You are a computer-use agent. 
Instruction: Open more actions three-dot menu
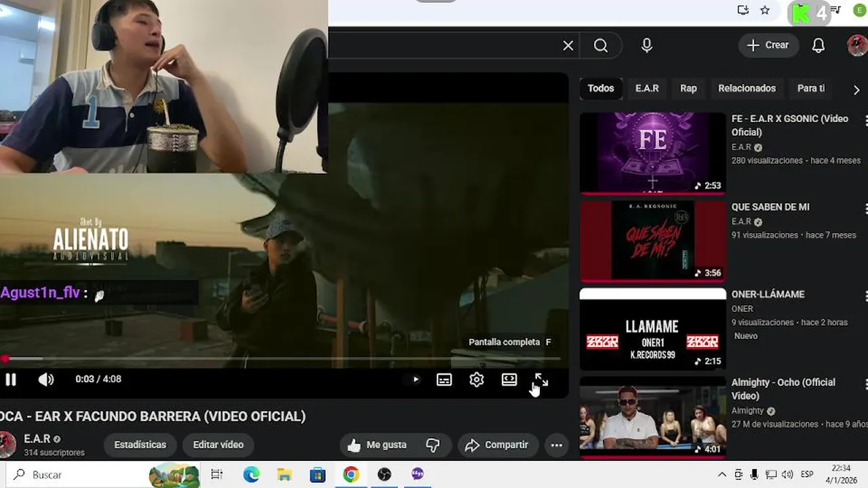pyautogui.click(x=557, y=445)
